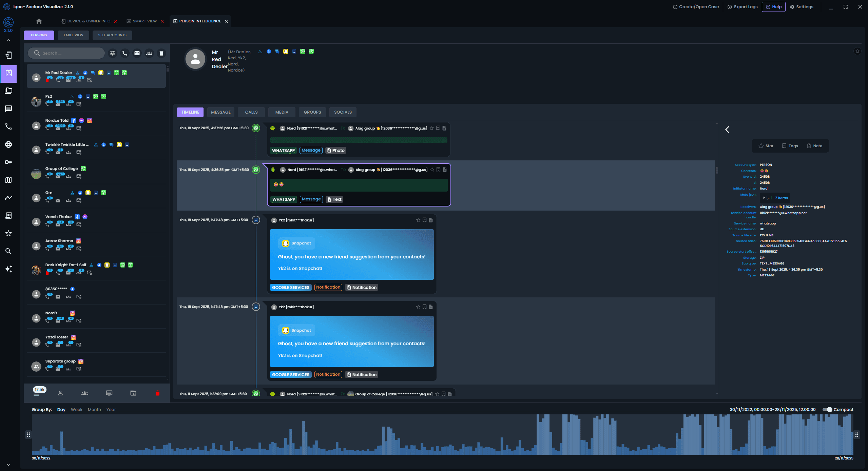Collapse details panel with left chevron

(727, 130)
